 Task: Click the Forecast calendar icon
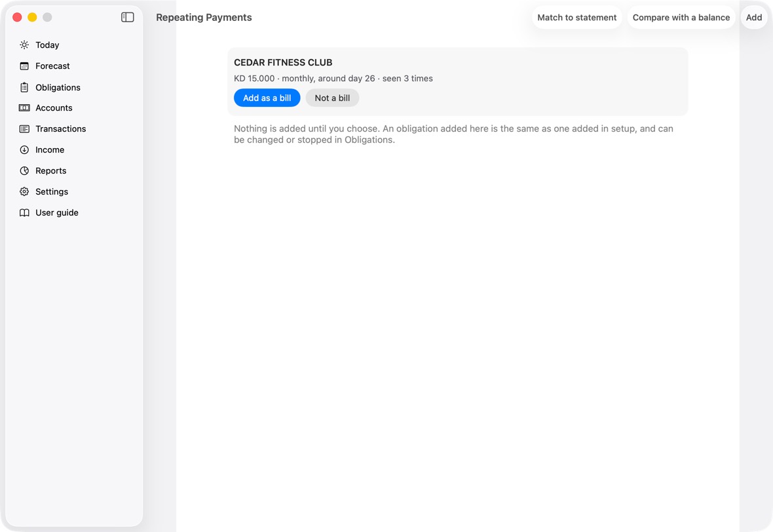24,66
